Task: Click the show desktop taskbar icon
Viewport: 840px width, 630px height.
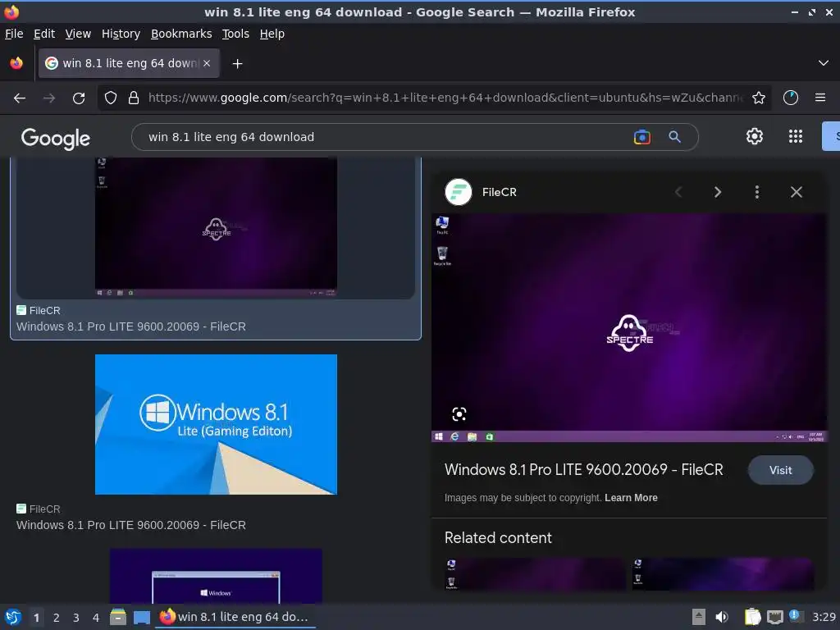Action: click(141, 617)
